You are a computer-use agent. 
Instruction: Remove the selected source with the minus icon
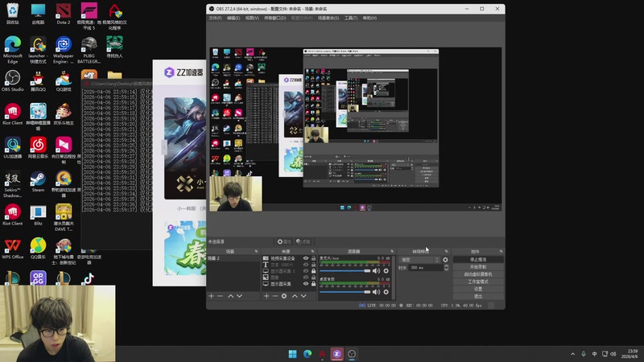click(275, 296)
